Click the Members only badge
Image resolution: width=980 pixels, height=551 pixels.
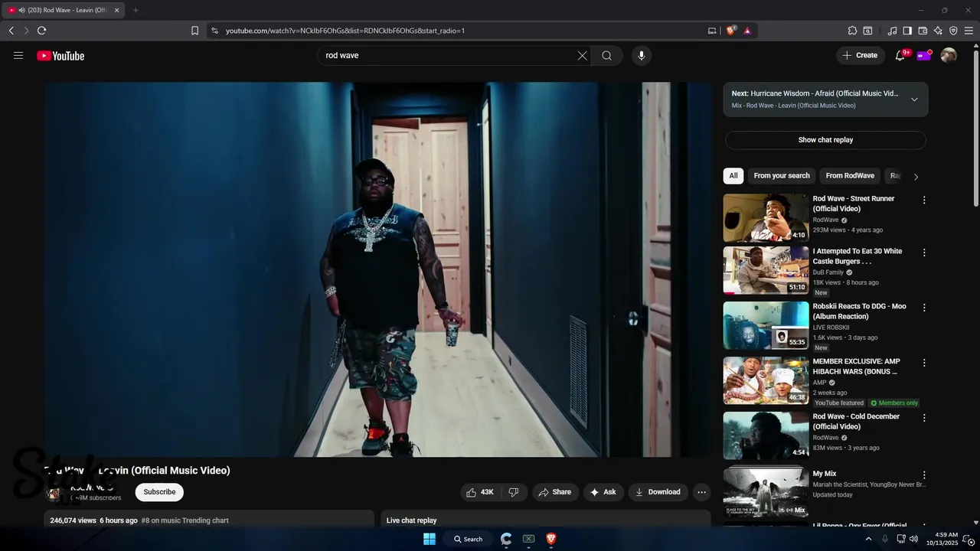tap(894, 403)
